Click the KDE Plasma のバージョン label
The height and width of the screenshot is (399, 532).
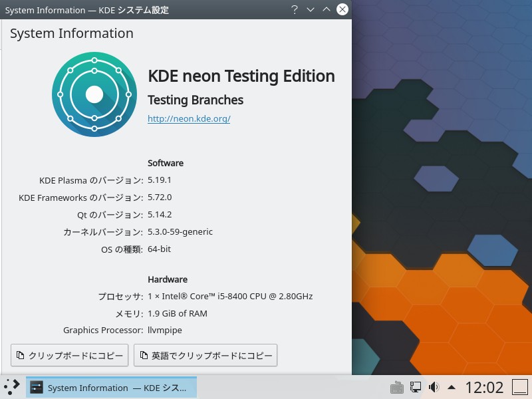(x=91, y=180)
